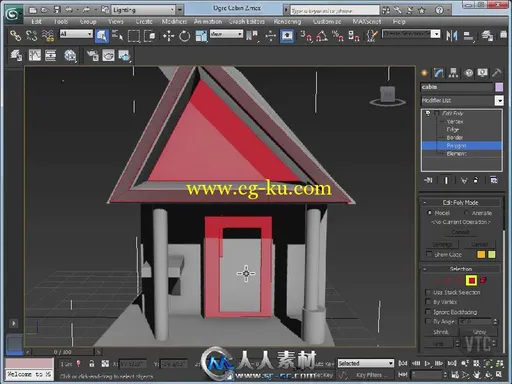The image size is (512, 384).
Task: Click the Select and Manipulate icon
Action: coord(270,36)
